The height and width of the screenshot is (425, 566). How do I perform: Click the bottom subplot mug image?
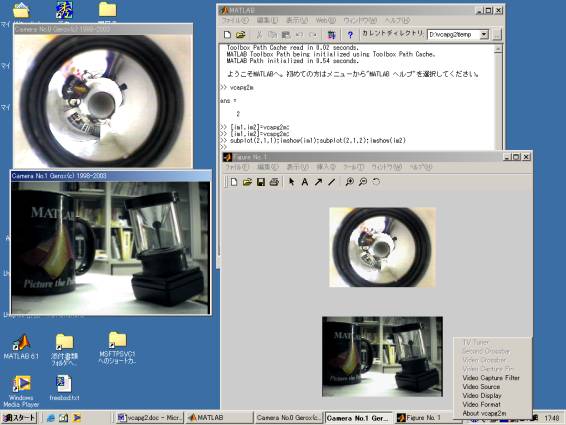click(382, 356)
